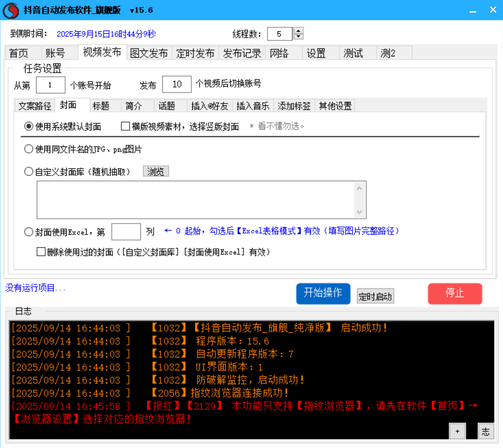This screenshot has height=448, width=503.
Task: Select 封面使用Excel option
Action: [x=28, y=232]
